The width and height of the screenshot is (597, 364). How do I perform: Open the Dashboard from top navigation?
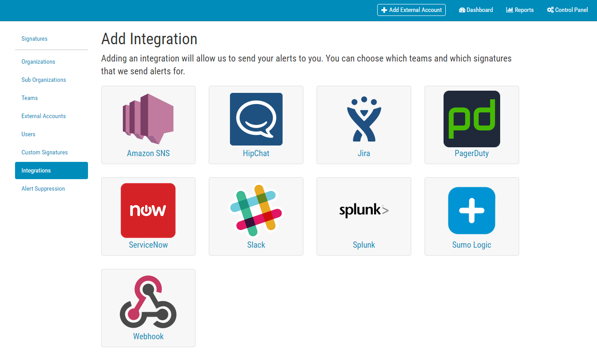pyautogui.click(x=476, y=10)
